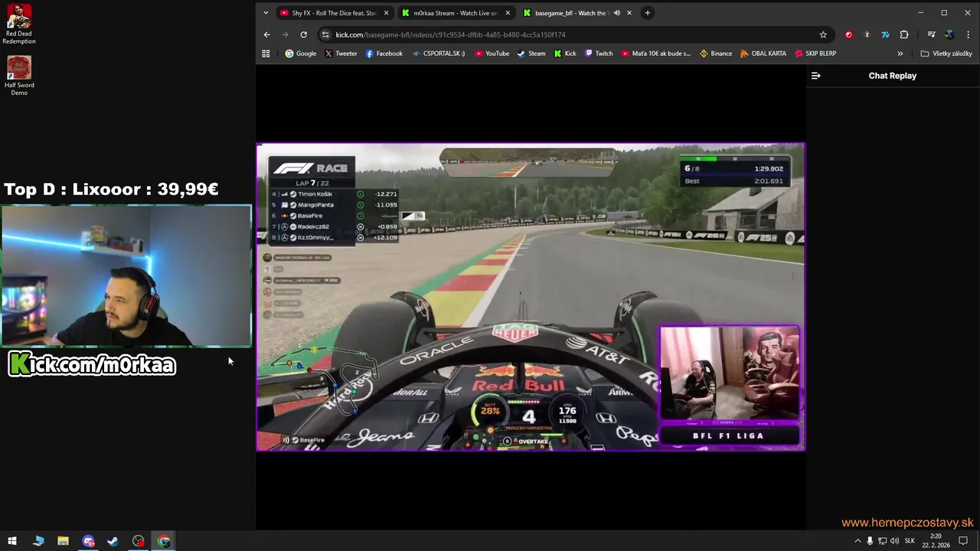Click the Chat Replay heading

coord(892,76)
